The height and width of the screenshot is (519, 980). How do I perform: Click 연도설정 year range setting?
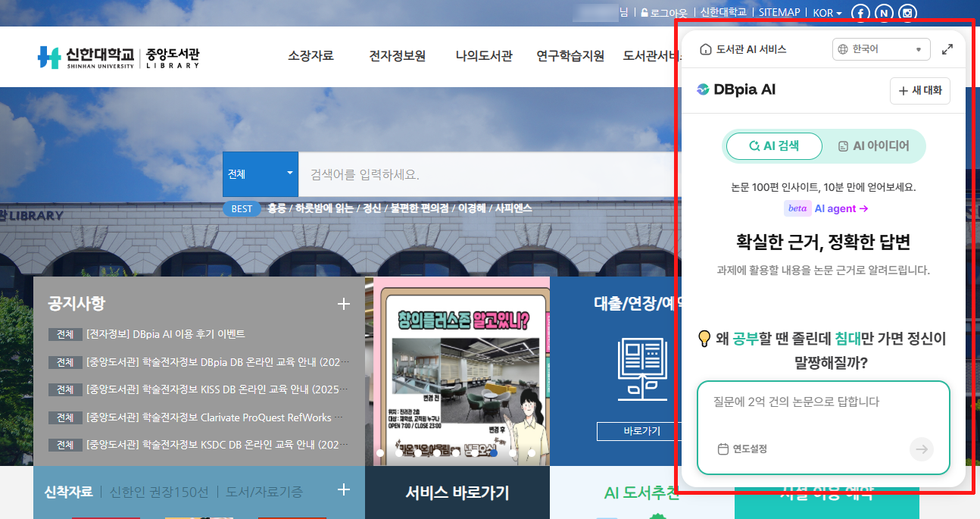point(742,449)
